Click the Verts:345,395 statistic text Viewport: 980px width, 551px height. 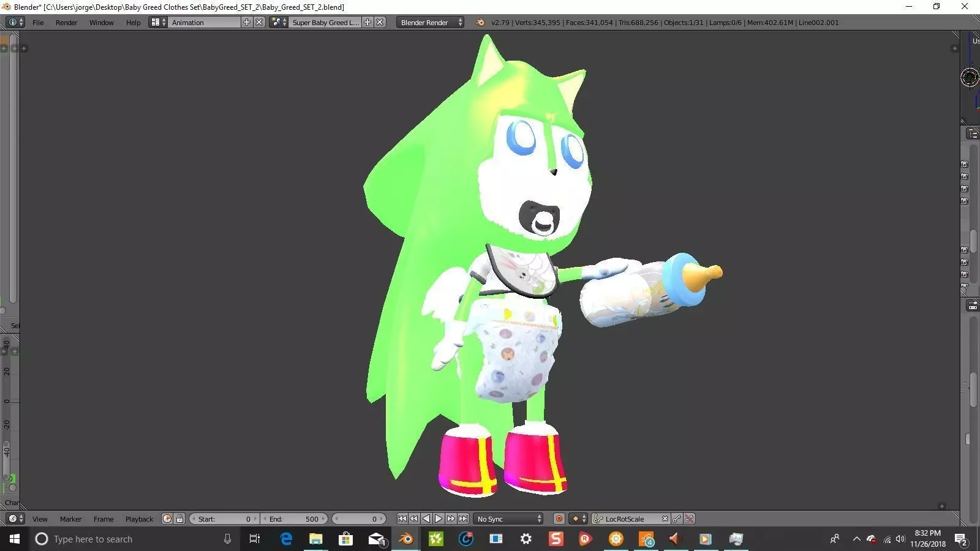tap(538, 23)
